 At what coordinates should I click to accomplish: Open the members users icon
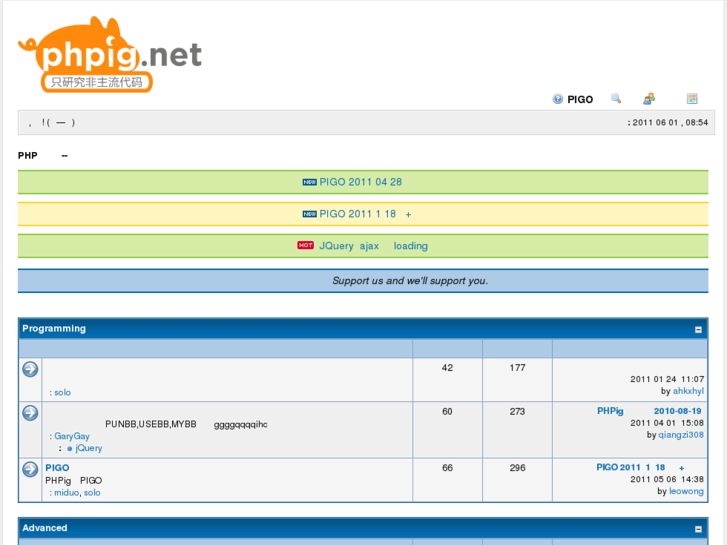649,98
